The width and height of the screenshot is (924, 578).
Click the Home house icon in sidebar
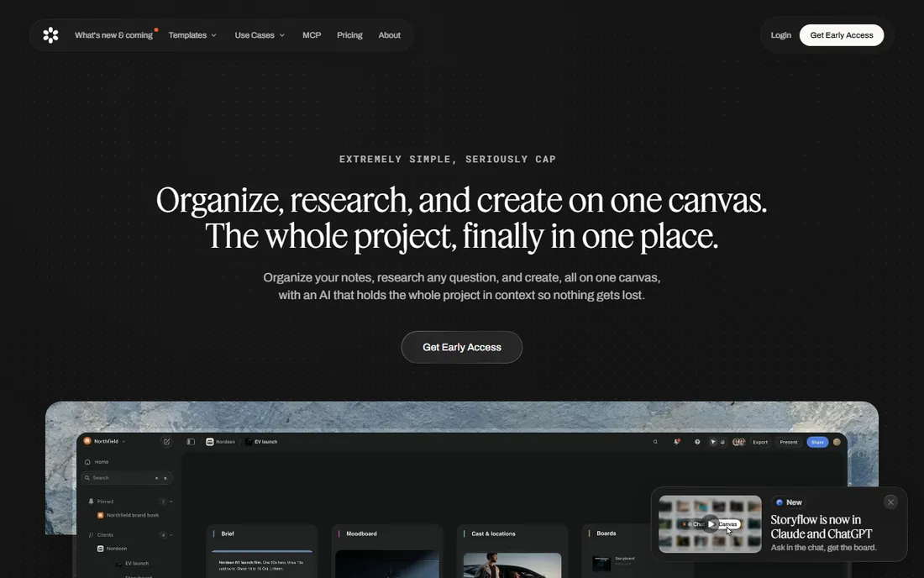click(x=87, y=462)
